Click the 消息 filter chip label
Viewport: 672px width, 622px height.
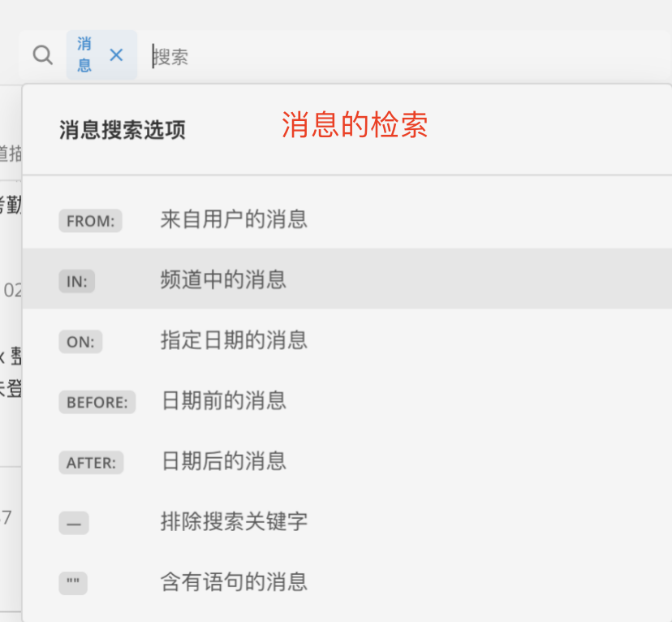pos(84,54)
